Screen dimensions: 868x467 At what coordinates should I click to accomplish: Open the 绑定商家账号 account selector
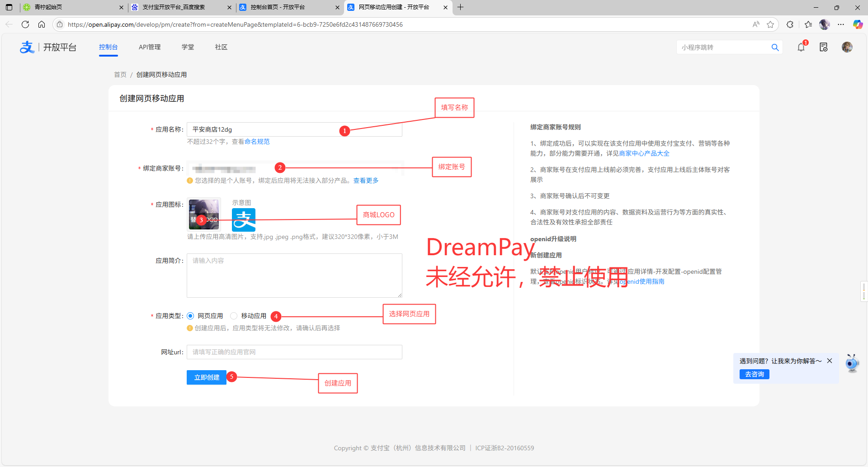294,169
